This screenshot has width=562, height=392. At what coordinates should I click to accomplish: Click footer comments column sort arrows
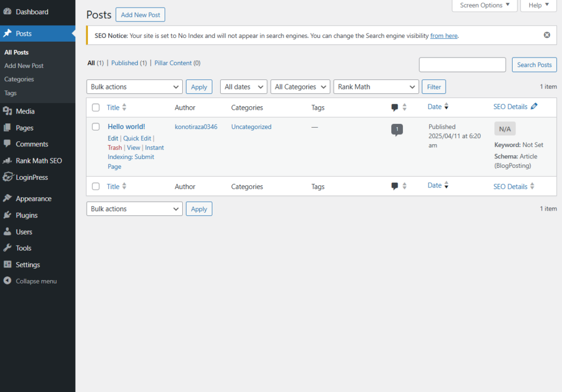coord(404,186)
